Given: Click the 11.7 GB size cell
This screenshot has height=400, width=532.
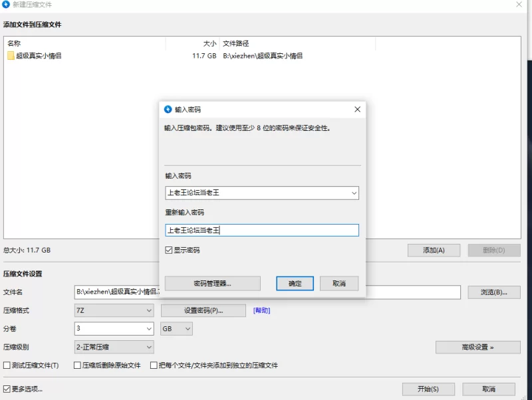Looking at the screenshot, I should 204,56.
